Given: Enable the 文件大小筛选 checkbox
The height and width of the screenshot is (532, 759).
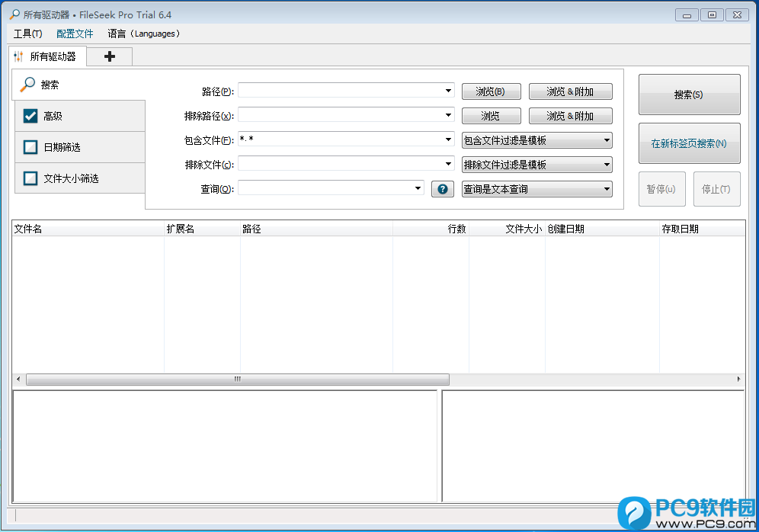Looking at the screenshot, I should tap(30, 178).
